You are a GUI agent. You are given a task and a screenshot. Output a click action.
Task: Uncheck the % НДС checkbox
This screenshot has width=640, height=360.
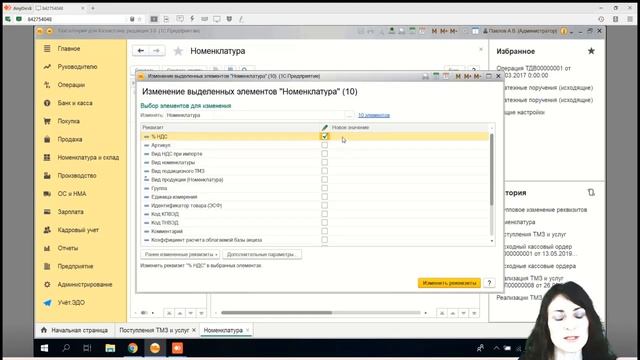pos(324,136)
